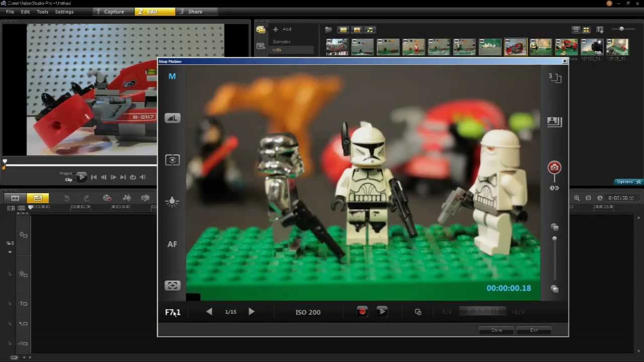The width and height of the screenshot is (644, 362).
Task: Open the auto capture settings icon
Action: 554,188
